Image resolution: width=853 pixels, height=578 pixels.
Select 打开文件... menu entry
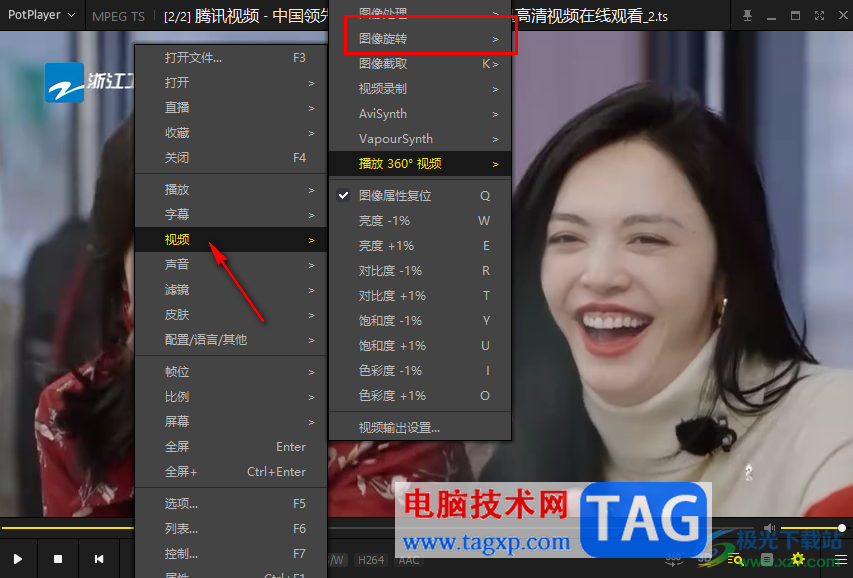[x=231, y=58]
